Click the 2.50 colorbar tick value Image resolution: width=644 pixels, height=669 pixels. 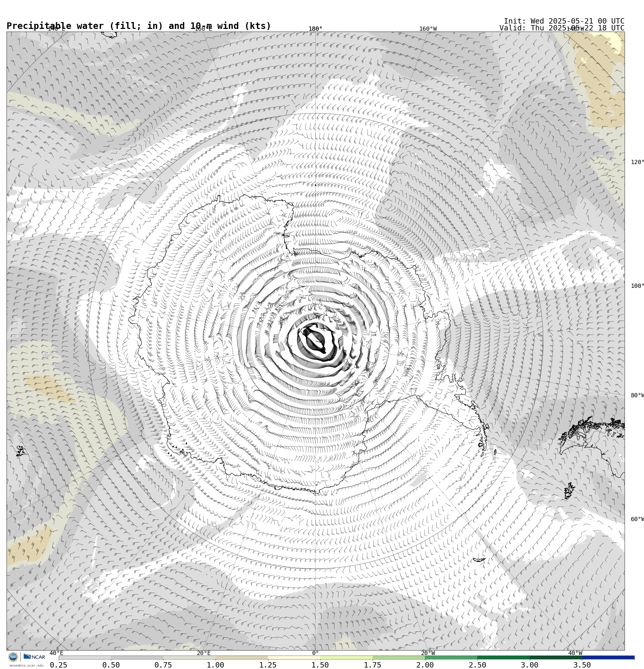[x=477, y=665]
